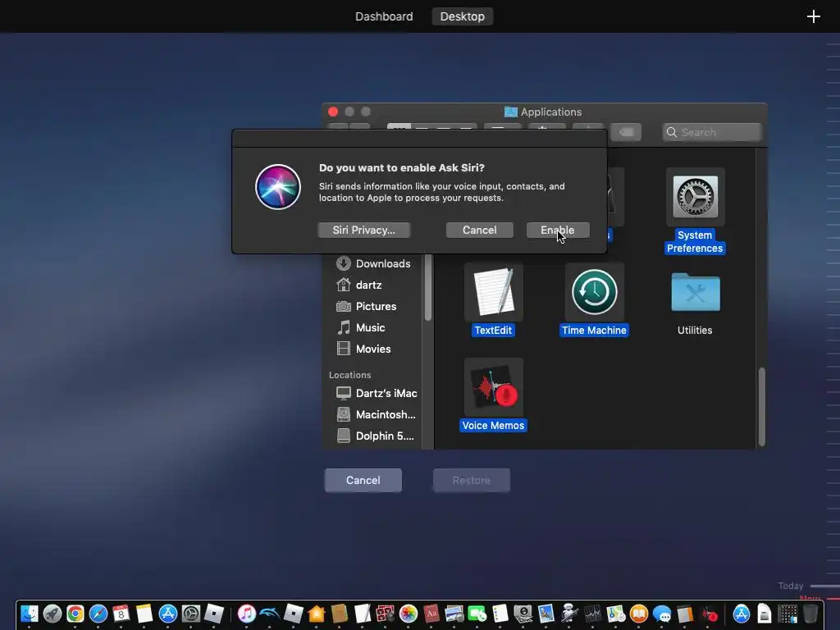Click the dimmed Restore button
The image size is (840, 630).
[x=472, y=480]
